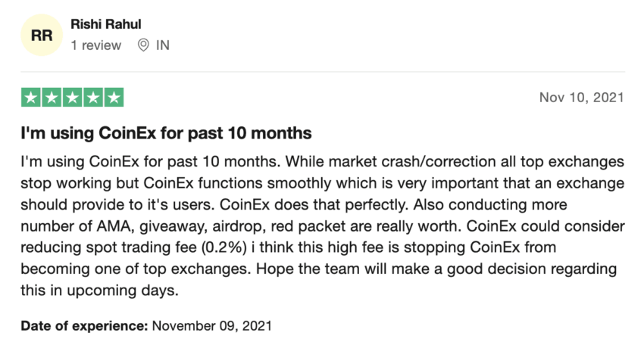Click the 'IN' country code
644x339 pixels.
pyautogui.click(x=162, y=45)
